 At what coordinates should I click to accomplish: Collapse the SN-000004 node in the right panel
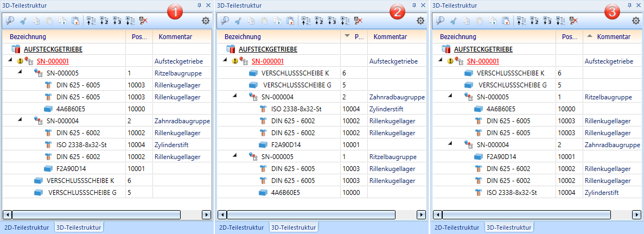point(450,143)
